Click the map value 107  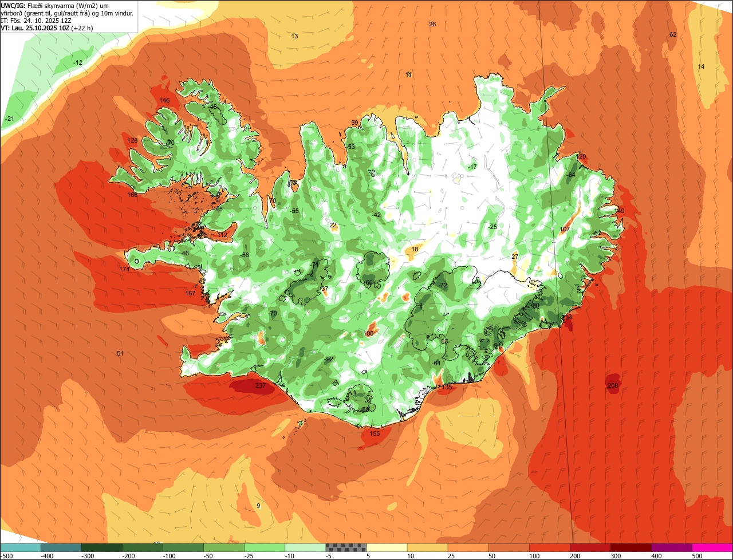[565, 229]
